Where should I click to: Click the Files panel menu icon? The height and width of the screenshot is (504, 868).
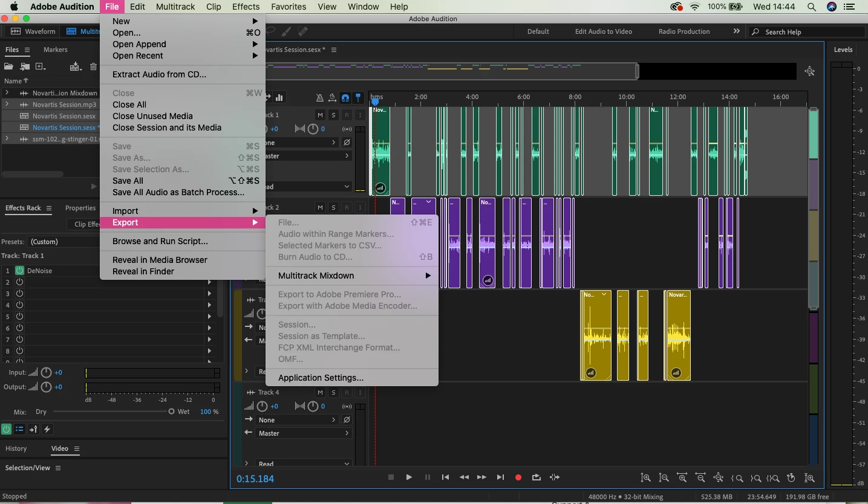tap(27, 50)
